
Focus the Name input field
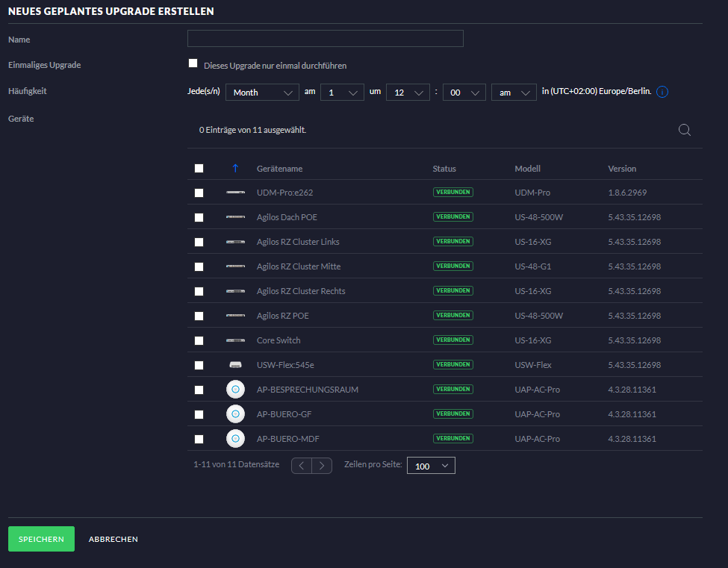(x=326, y=39)
